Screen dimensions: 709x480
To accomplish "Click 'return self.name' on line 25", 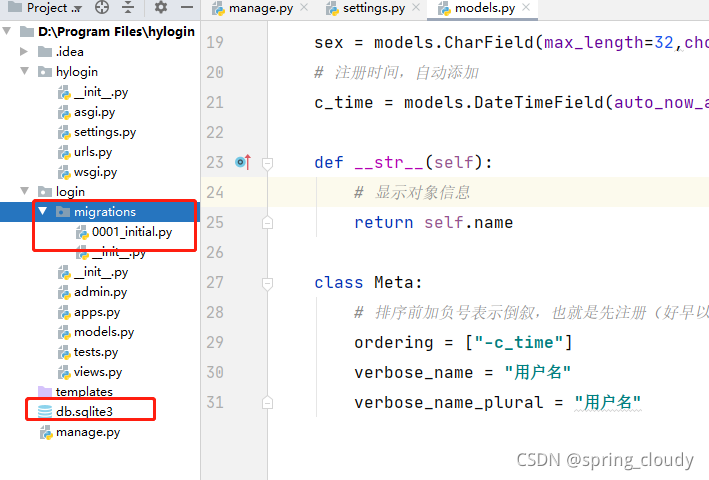I will (434, 222).
